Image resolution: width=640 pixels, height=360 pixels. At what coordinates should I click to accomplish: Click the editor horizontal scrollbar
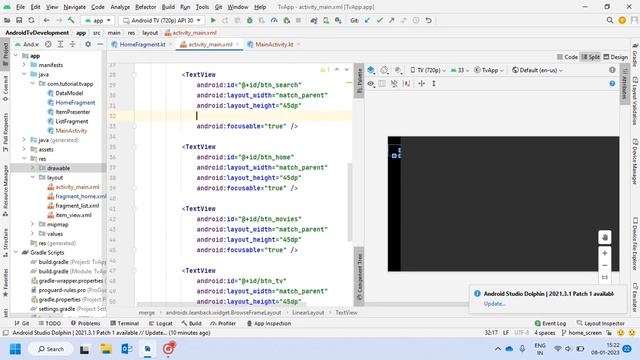pos(222,304)
